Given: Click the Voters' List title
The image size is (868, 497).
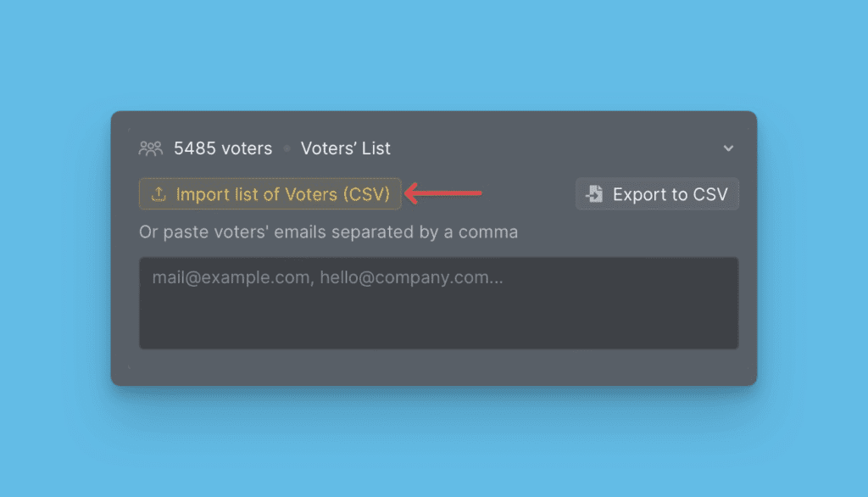Looking at the screenshot, I should point(345,148).
